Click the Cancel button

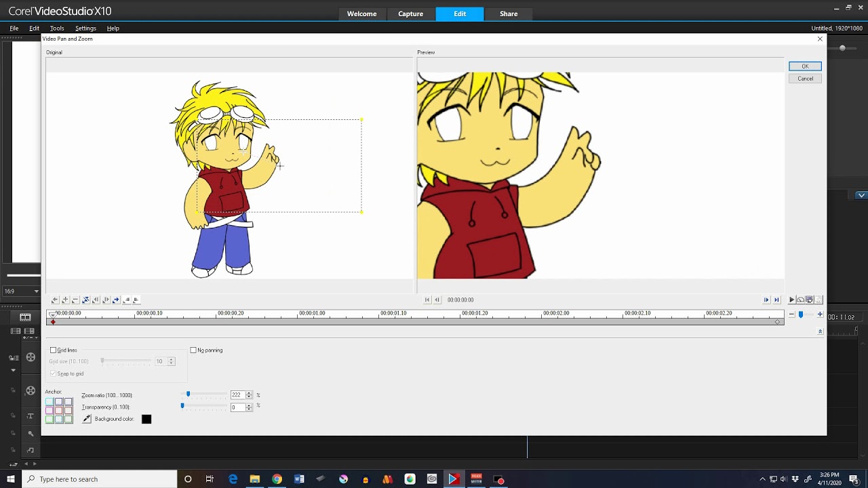tap(805, 79)
